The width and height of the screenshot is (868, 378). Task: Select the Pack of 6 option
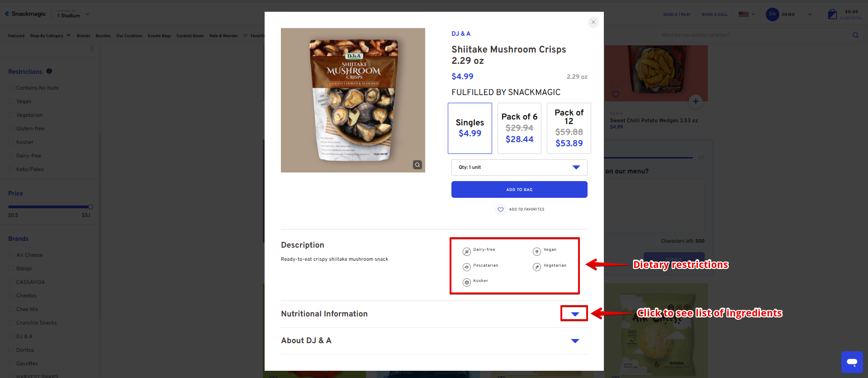(x=519, y=128)
